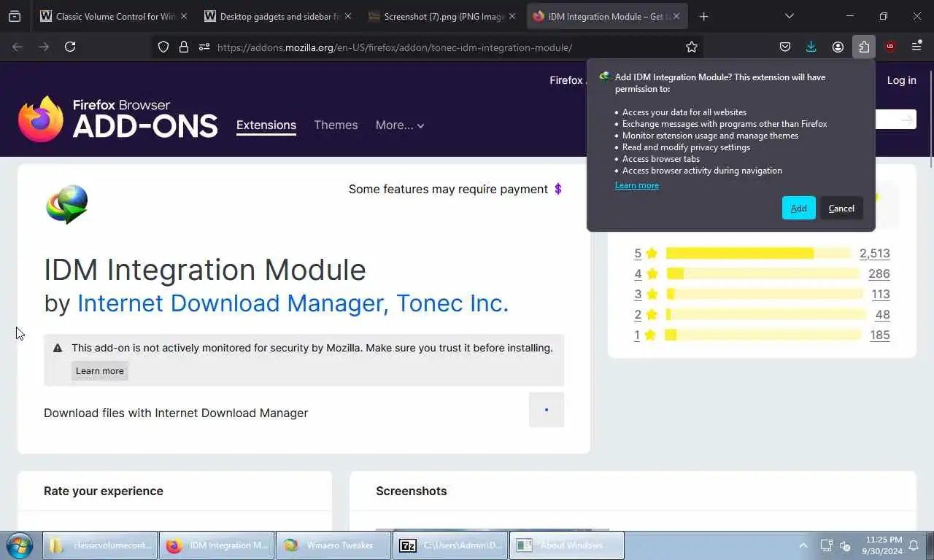Open the 113 three-star reviews count
The width and height of the screenshot is (934, 560).
(880, 294)
